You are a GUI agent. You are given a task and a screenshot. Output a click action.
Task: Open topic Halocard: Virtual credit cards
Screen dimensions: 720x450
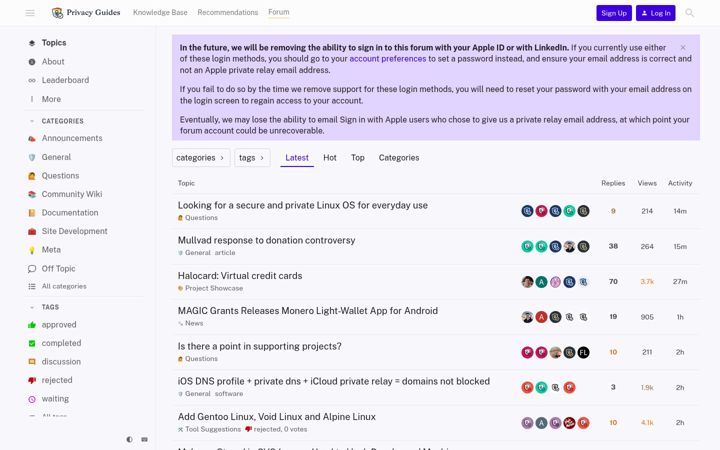[240, 276]
